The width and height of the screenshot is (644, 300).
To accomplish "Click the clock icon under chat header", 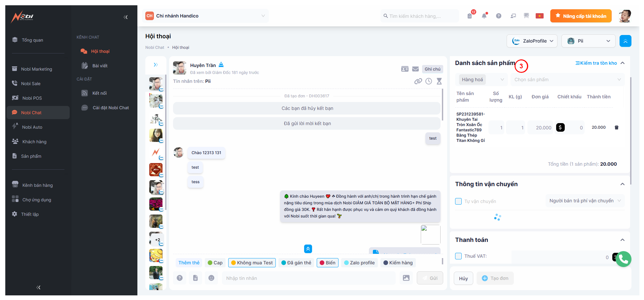I will pyautogui.click(x=429, y=81).
